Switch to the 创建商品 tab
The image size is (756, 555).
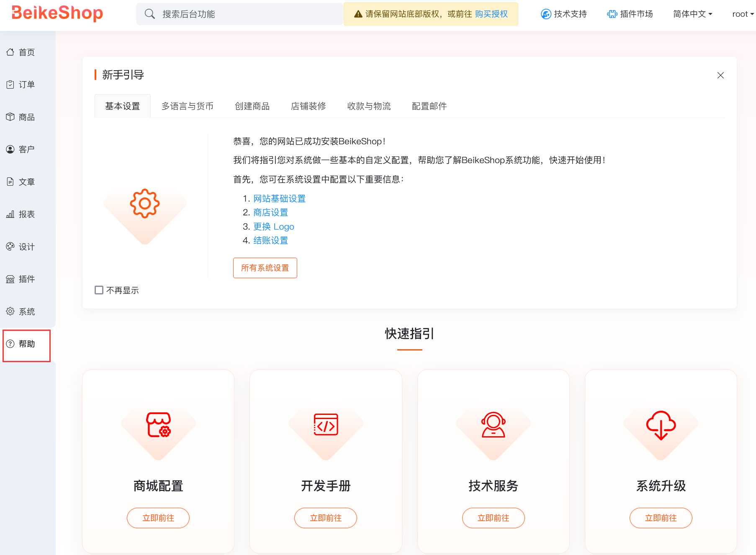pos(252,106)
